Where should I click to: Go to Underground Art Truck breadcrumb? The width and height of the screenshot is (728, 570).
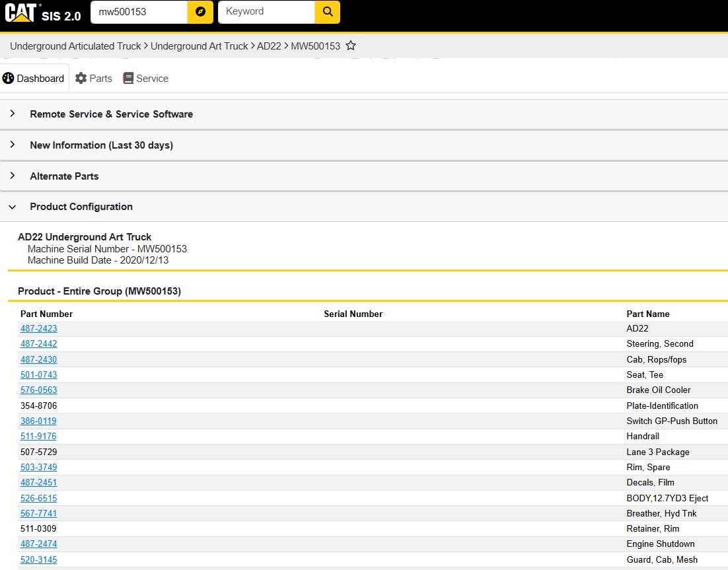200,46
